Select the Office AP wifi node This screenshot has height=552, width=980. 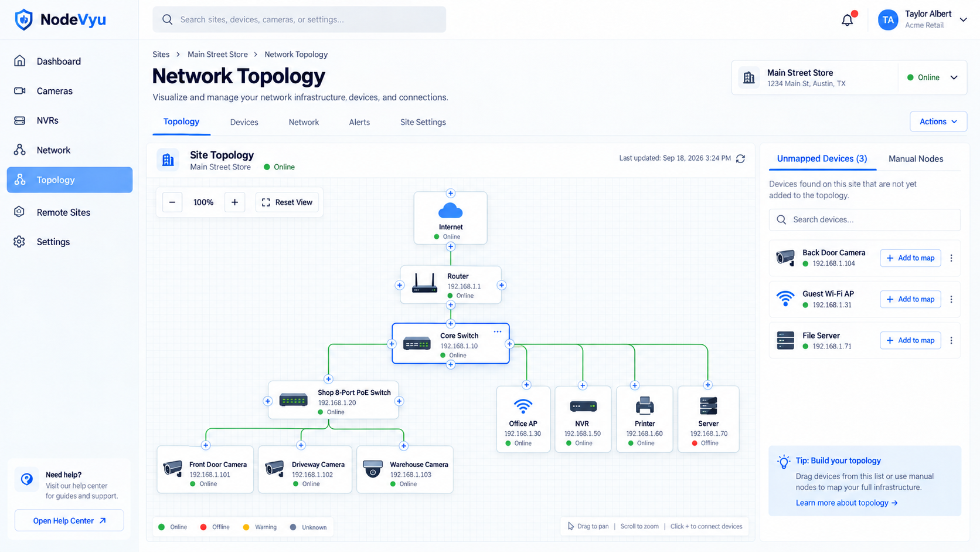pos(523,419)
